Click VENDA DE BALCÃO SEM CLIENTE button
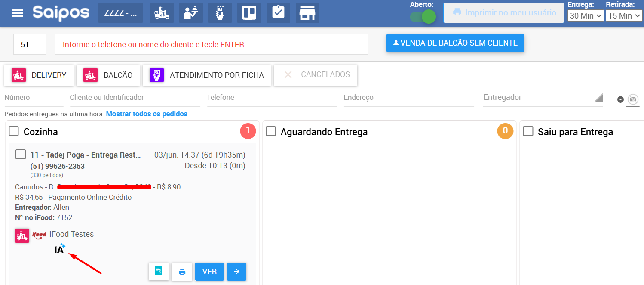Screen dimensions: 644x285 [x=455, y=43]
